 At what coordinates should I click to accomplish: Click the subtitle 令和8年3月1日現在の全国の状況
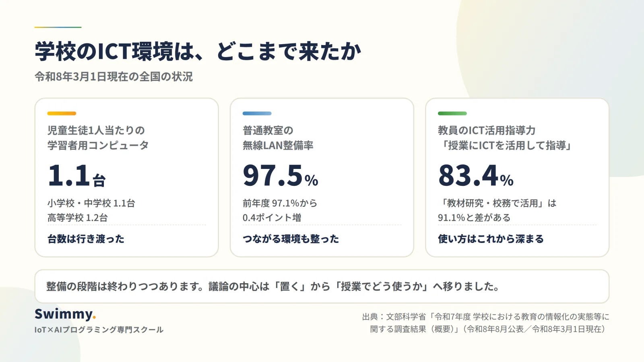click(114, 76)
